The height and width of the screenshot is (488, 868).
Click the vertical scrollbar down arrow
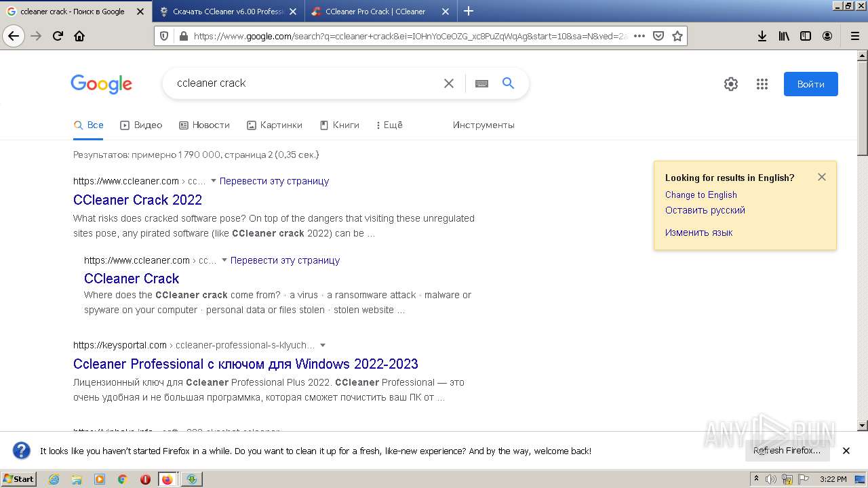862,426
